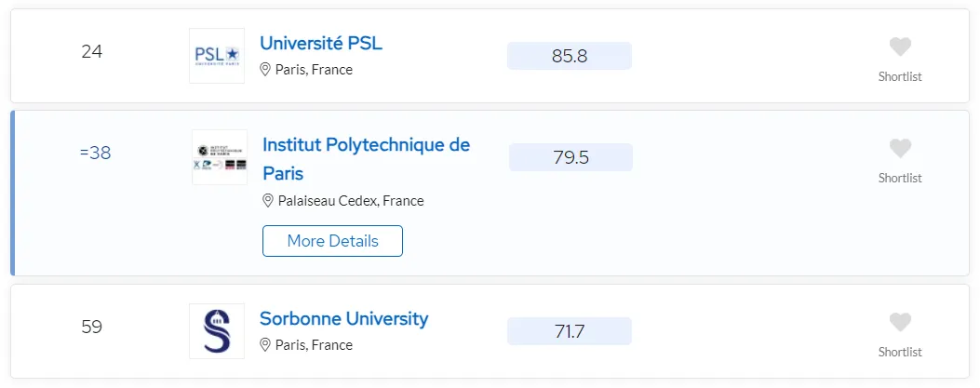Shortlist Université PSL with heart icon
The height and width of the screenshot is (388, 980).
[x=900, y=47]
